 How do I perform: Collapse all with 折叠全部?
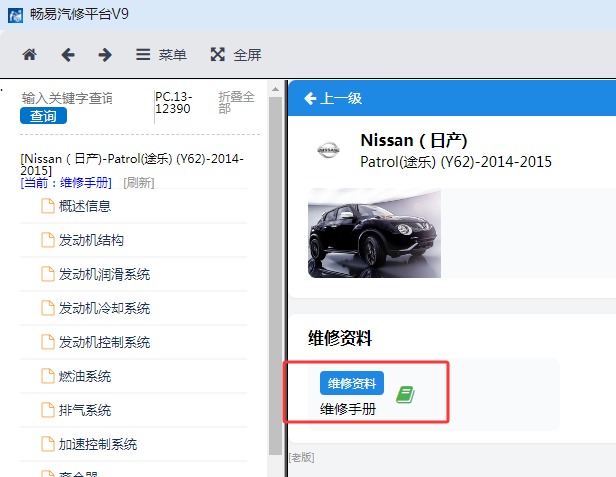point(236,102)
